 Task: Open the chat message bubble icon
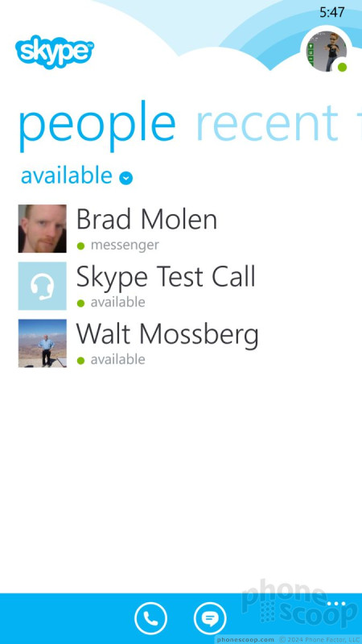tap(210, 618)
